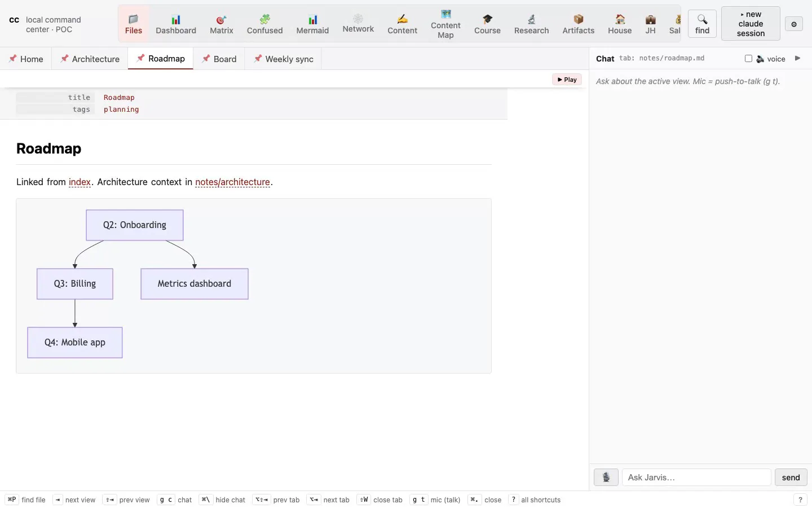Click the next tab shortcut

coord(328,500)
